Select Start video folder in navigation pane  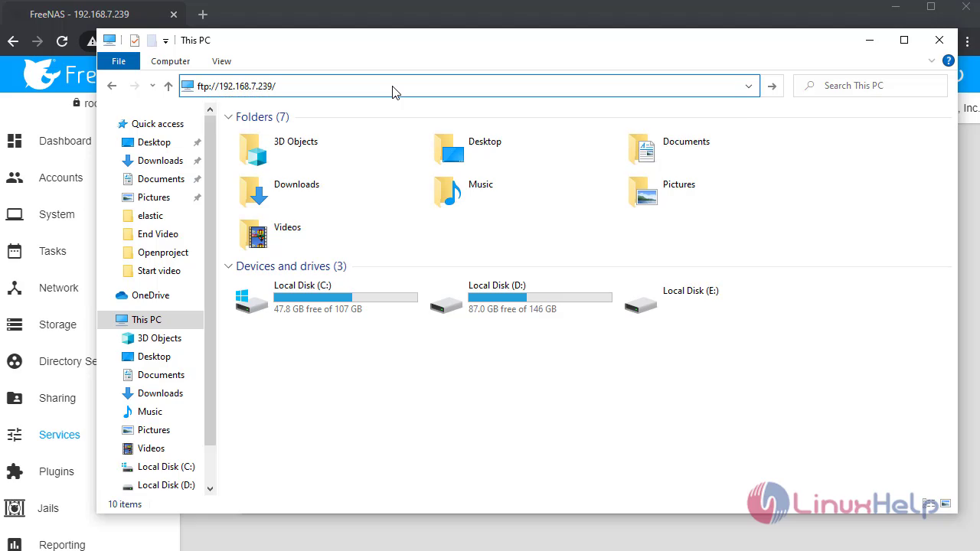[x=158, y=271]
